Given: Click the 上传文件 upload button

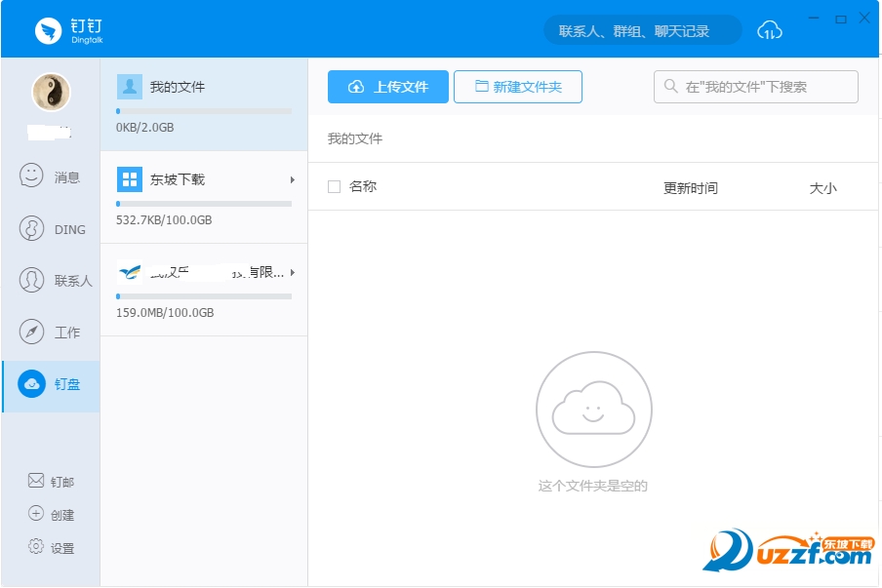Looking at the screenshot, I should (387, 87).
